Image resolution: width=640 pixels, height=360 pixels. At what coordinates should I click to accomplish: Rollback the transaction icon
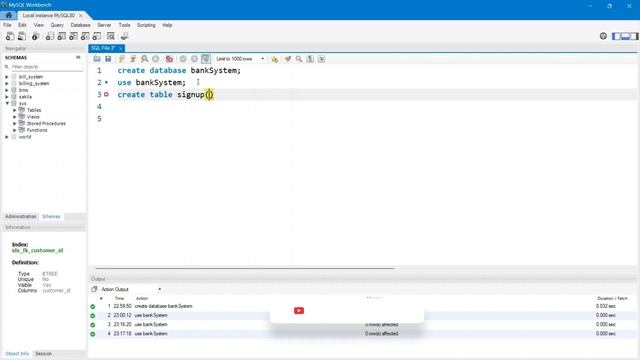194,59
